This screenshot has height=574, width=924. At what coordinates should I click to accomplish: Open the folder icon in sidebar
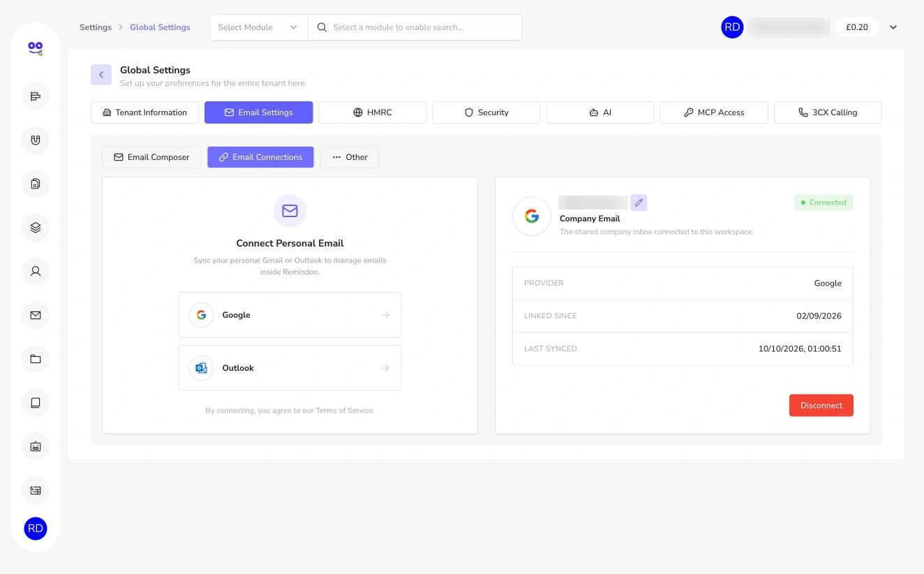click(36, 359)
